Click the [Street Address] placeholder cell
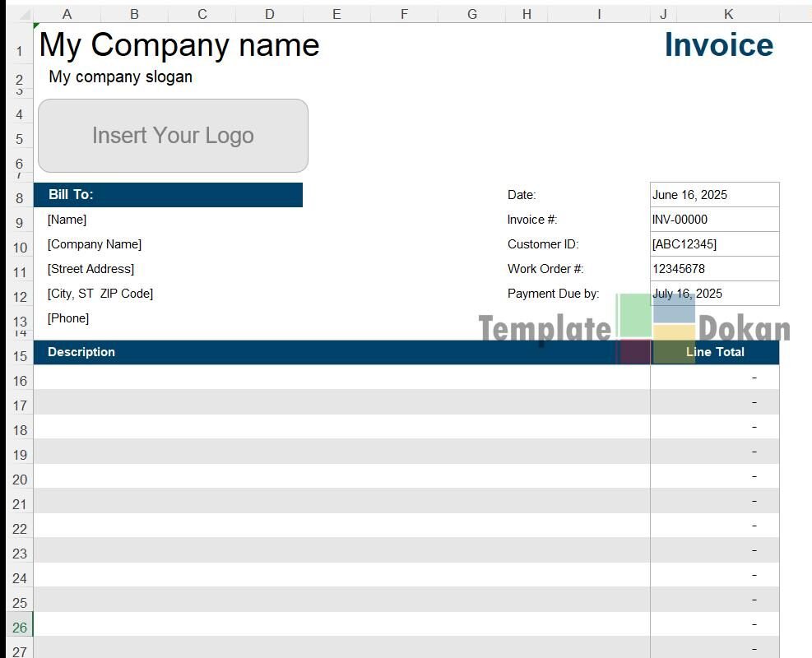 [90, 269]
